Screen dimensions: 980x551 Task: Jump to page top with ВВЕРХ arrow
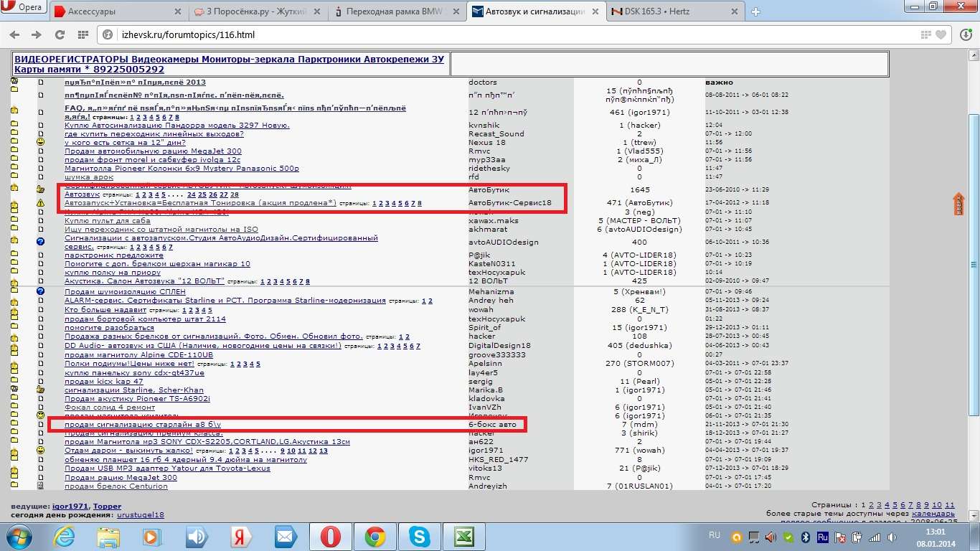tap(958, 204)
